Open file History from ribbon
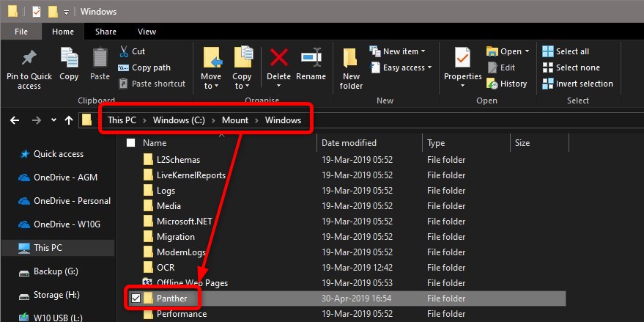Screen dimensions: 644x322 506,84
